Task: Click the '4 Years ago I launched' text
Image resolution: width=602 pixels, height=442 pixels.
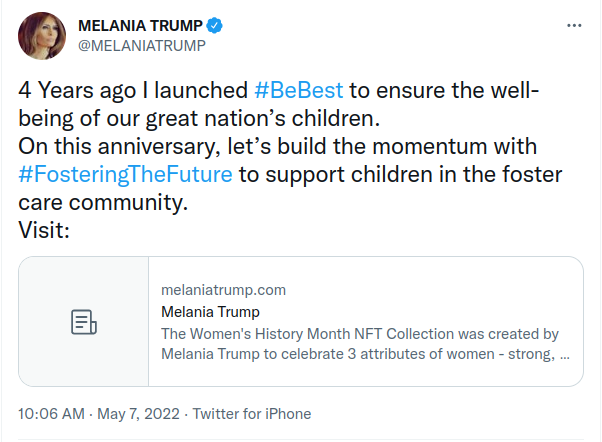Action: click(x=133, y=90)
